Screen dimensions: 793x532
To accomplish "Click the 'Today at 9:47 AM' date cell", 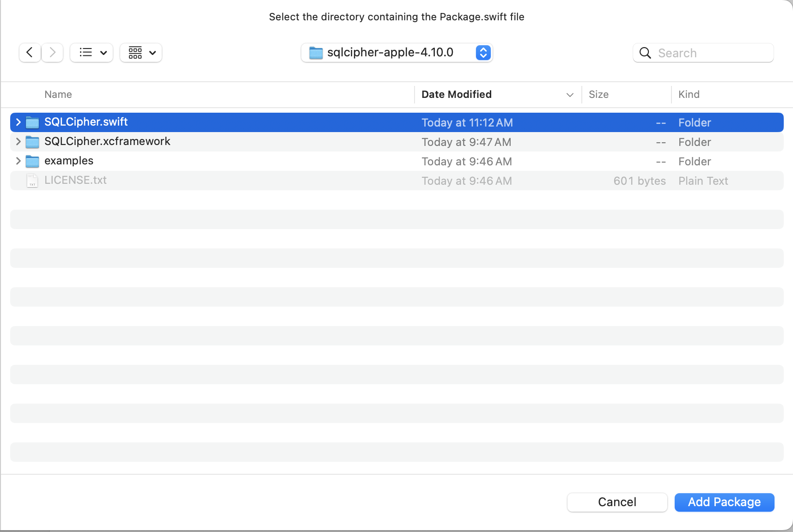I will [x=466, y=142].
